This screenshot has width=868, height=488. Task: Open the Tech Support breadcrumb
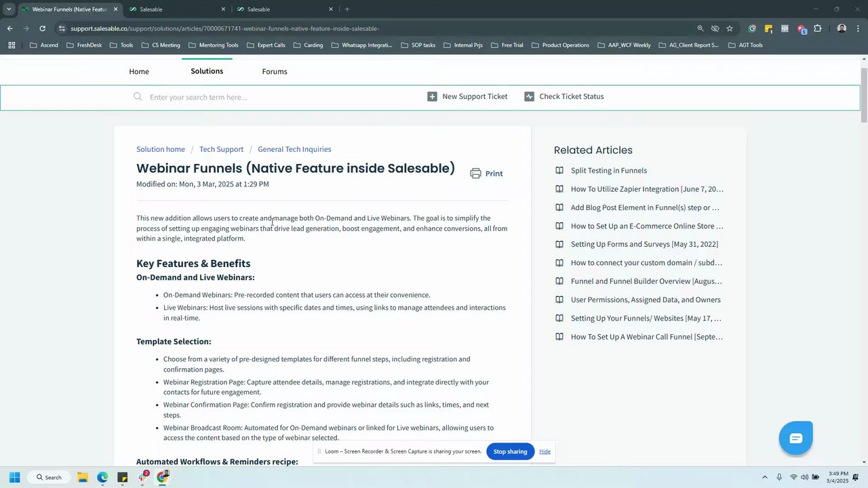(221, 149)
